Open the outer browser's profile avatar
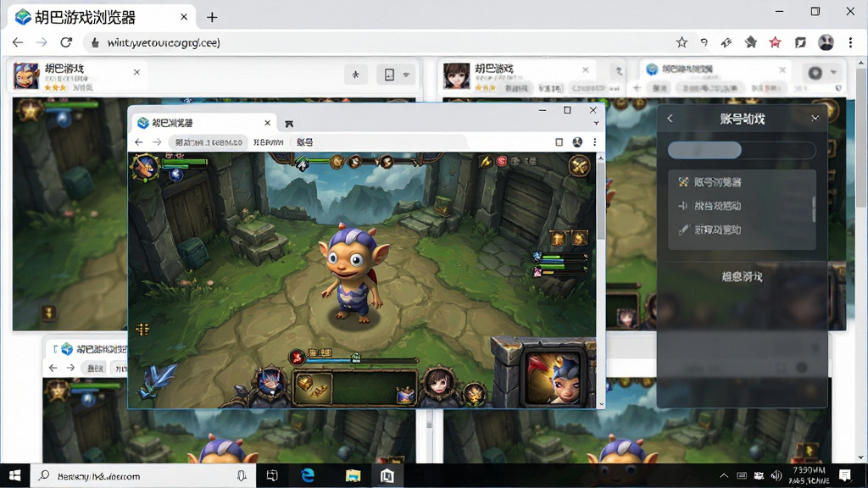 point(826,42)
